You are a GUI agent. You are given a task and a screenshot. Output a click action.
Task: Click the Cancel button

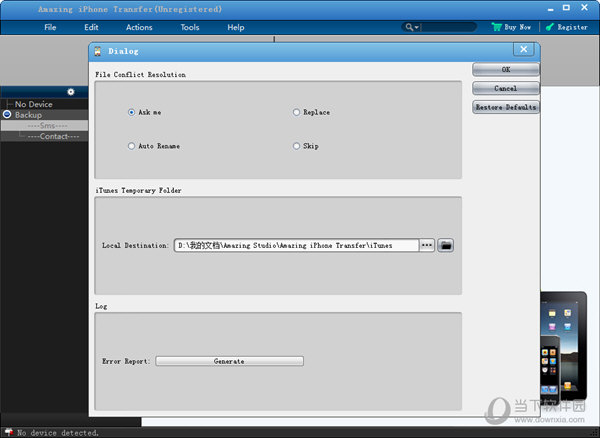(x=505, y=88)
